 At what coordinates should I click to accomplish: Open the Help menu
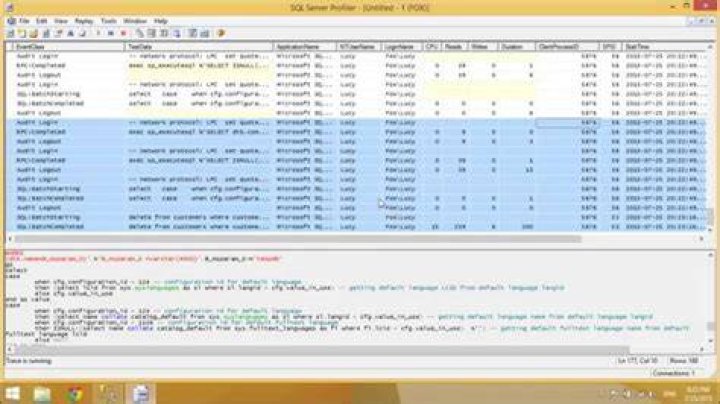[x=161, y=21]
